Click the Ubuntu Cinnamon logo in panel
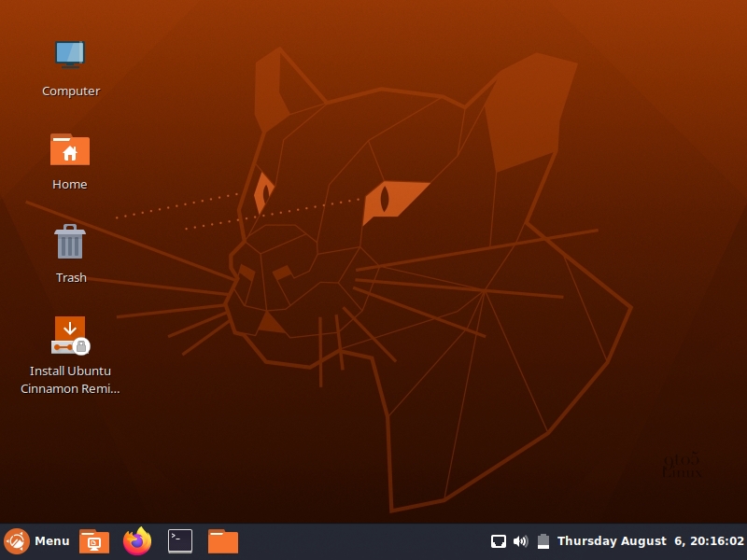 pos(16,541)
